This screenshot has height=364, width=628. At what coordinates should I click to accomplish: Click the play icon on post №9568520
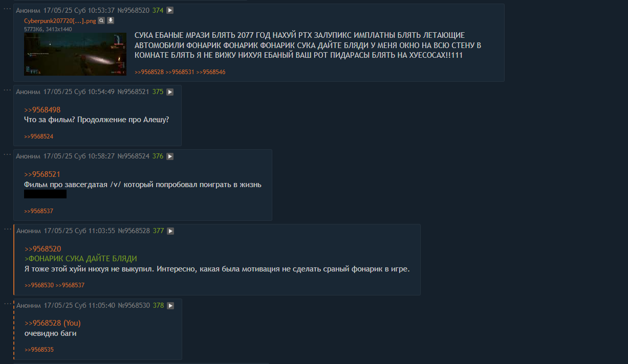pos(170,10)
